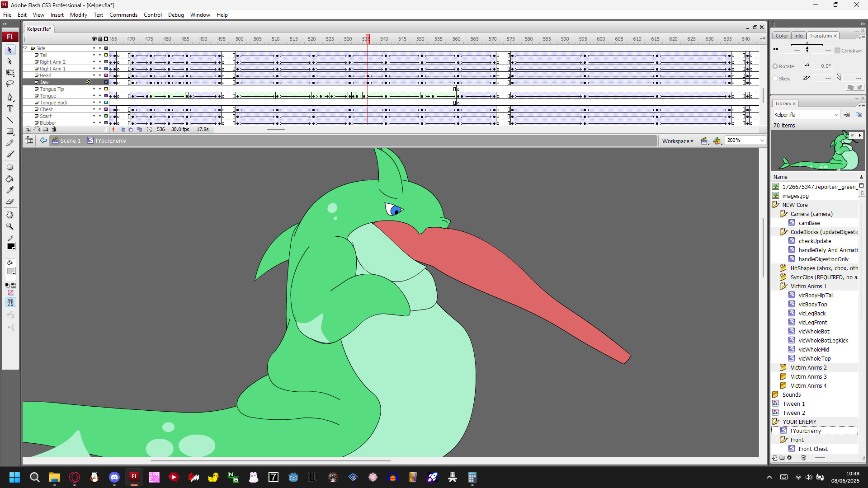Collapse the NEW Core library folder
The width and height of the screenshot is (868, 488).
click(x=776, y=205)
